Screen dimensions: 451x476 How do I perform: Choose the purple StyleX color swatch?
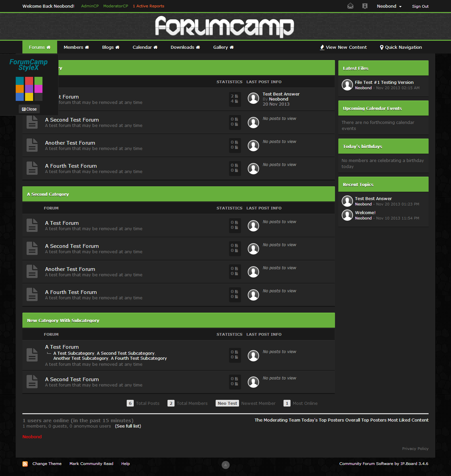click(29, 89)
